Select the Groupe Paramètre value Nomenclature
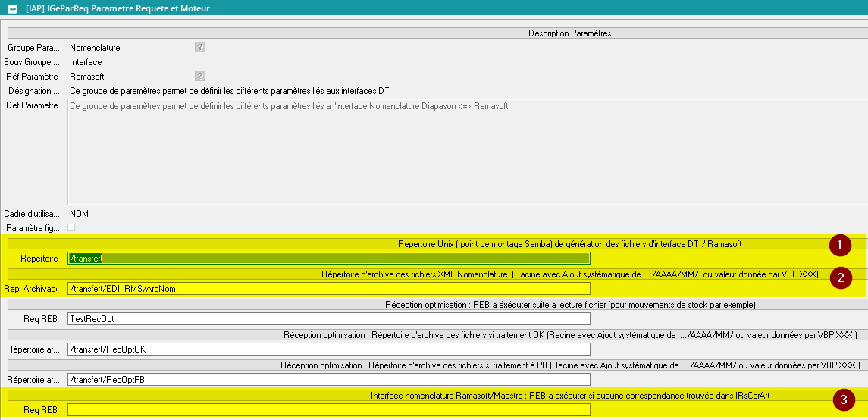Image resolution: width=868 pixels, height=420 pixels. 95,48
